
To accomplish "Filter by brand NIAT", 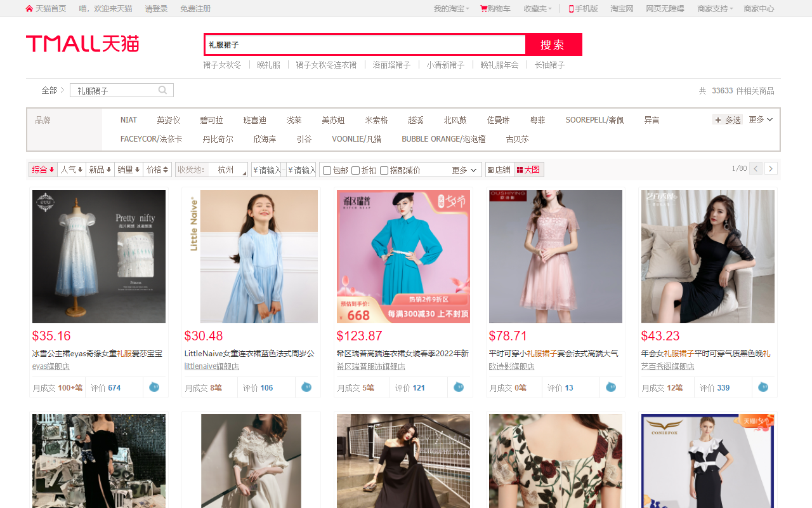I will 129,120.
